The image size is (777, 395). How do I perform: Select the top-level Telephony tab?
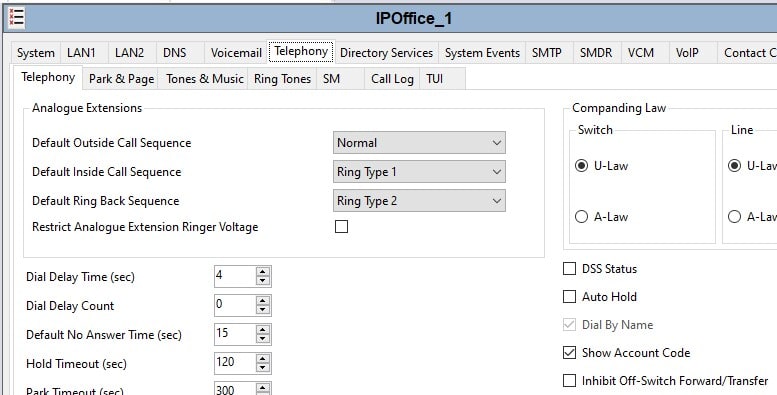[301, 52]
